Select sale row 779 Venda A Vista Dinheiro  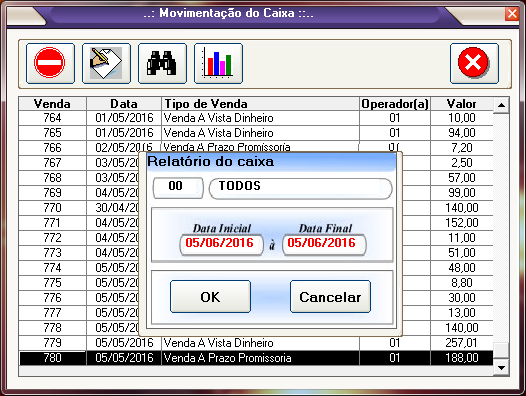256,343
